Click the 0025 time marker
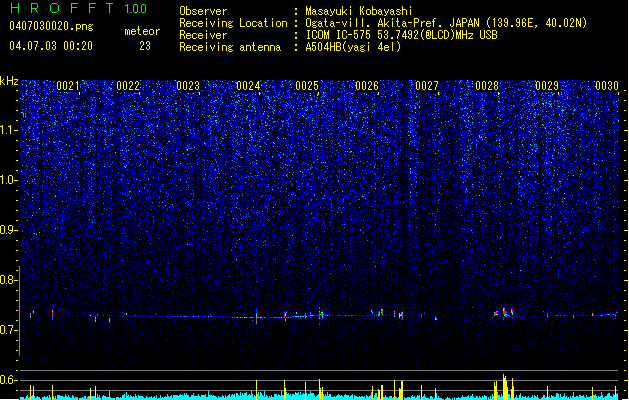The image size is (629, 400). pos(307,86)
